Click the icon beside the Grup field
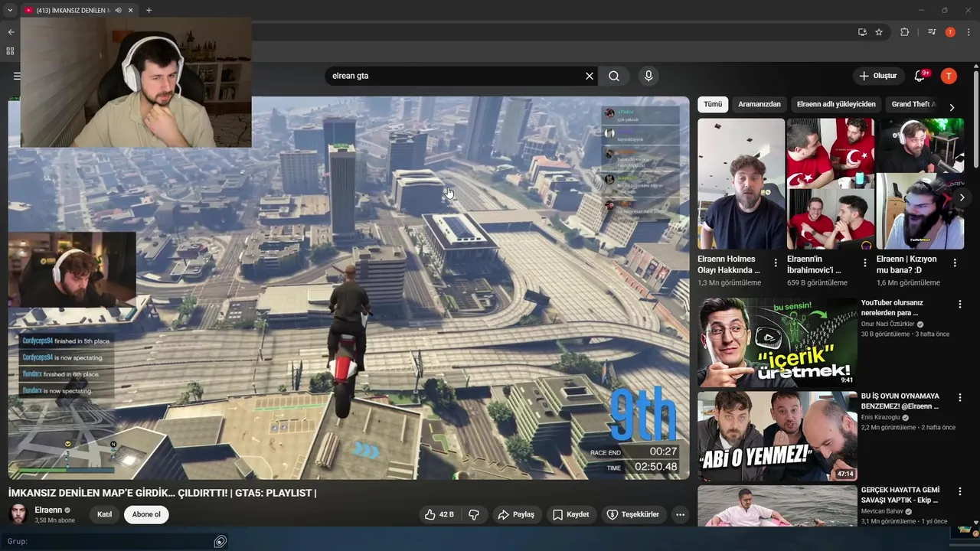 (220, 541)
